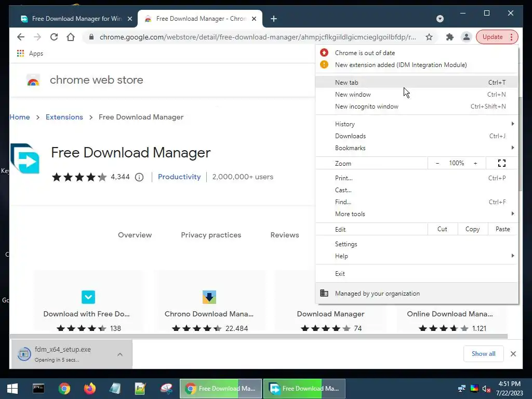Viewport: 532px width, 399px height.
Task: Close the Free Download Manager - Chrome tab
Action: coord(254,19)
